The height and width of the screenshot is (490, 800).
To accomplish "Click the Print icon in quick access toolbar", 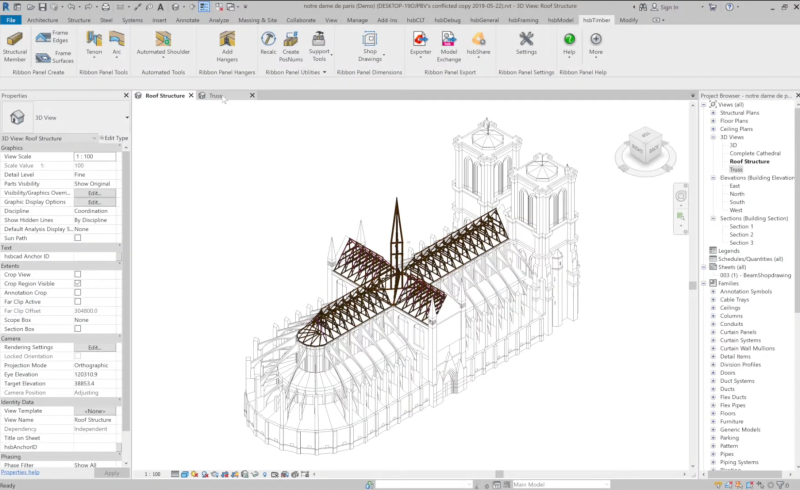I will click(106, 7).
